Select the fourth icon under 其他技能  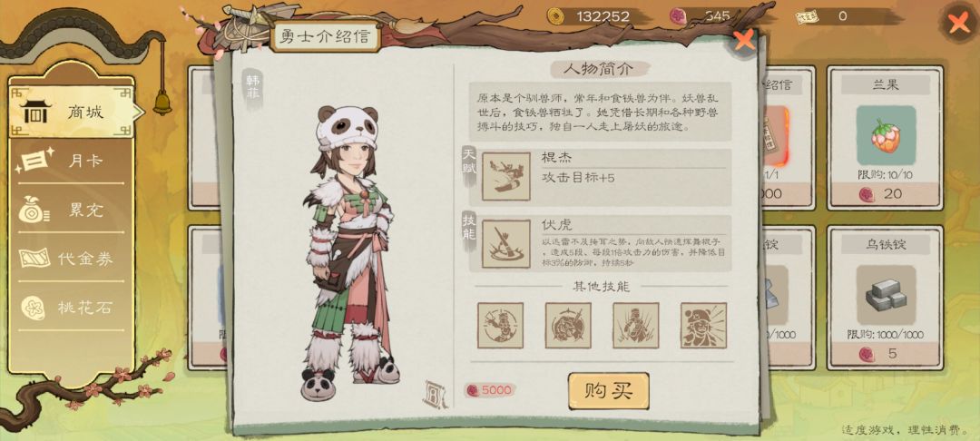(704, 326)
